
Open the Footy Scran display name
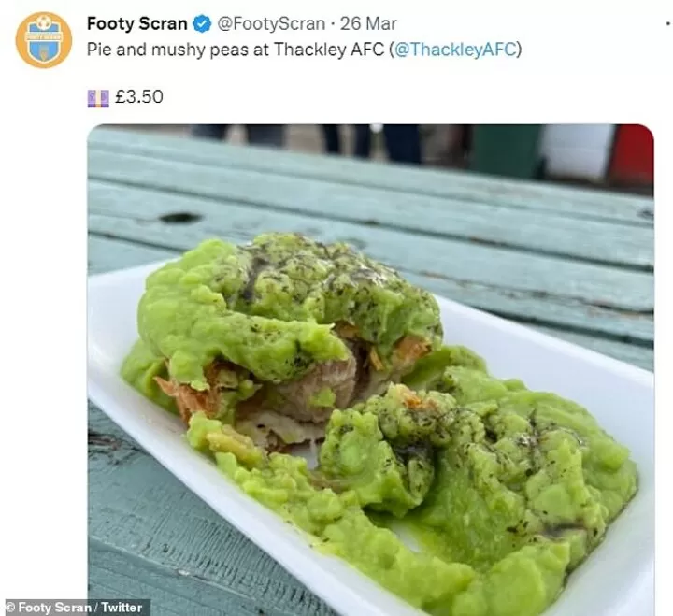(x=136, y=23)
